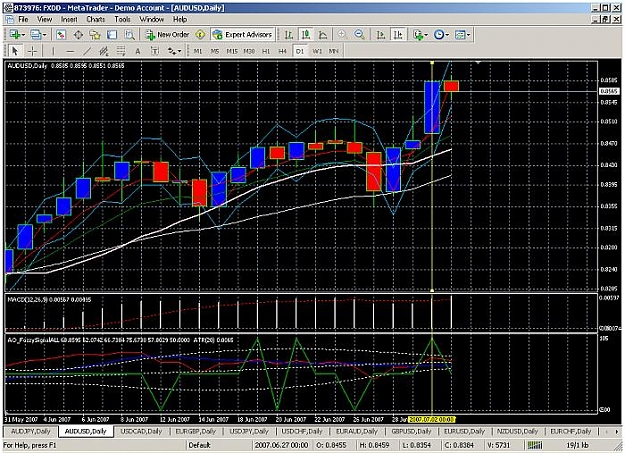Switch chart to candlesticks style
This screenshot has width=625, height=453.
click(x=306, y=35)
